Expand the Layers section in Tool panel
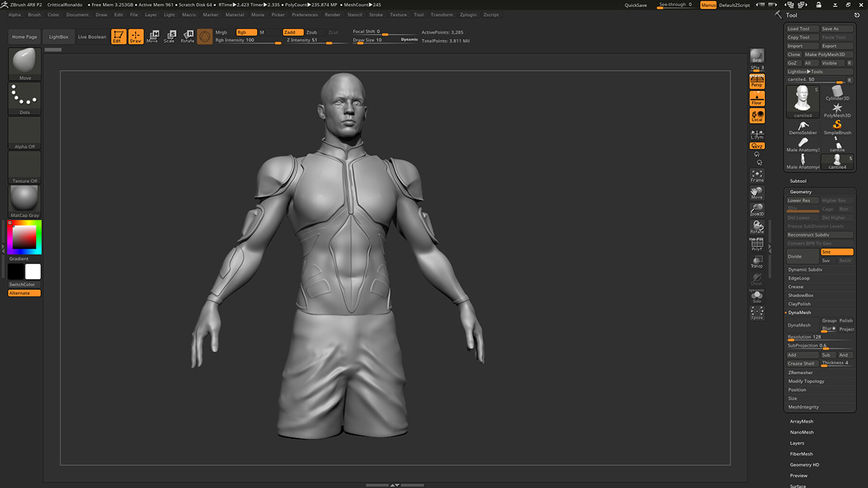 pyautogui.click(x=797, y=443)
